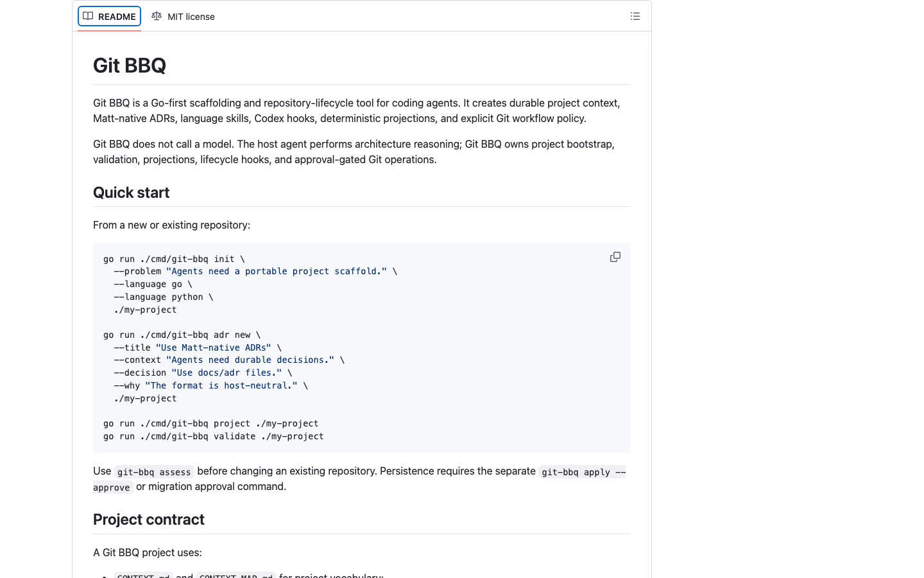Click the 'git-bbq project ./my-project' line
The image size is (924, 578).
[x=211, y=423]
